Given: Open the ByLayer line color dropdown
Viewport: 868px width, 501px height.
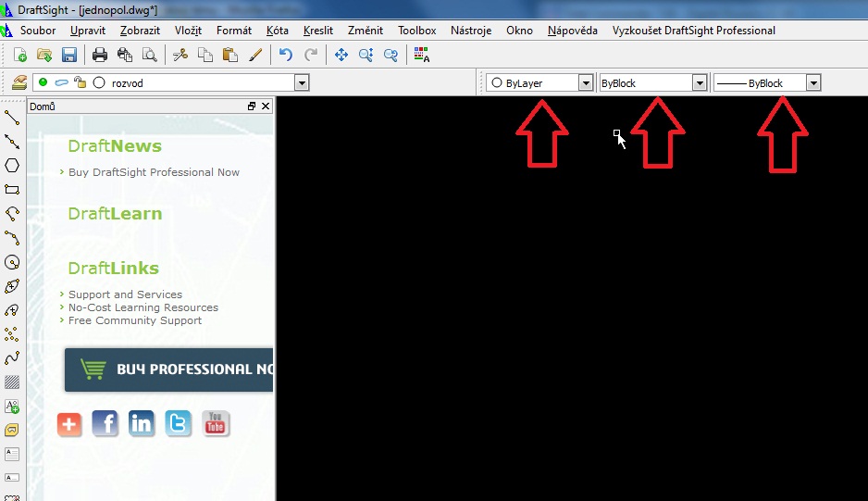Looking at the screenshot, I should pos(585,83).
